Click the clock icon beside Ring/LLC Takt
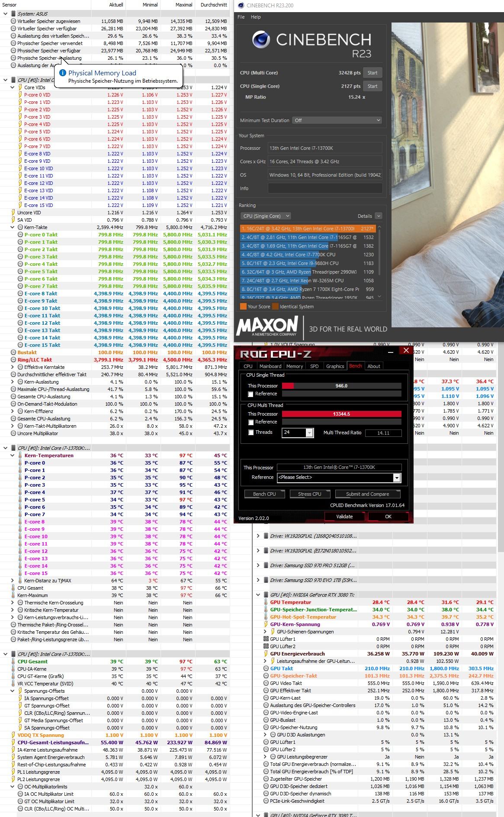 13,360
